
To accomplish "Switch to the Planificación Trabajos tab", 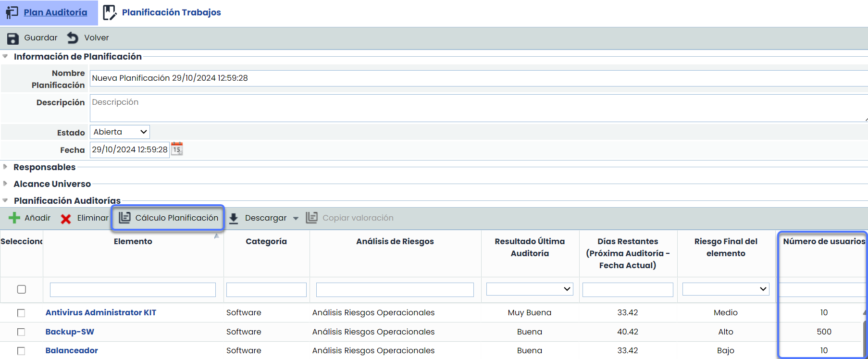I will tap(171, 12).
